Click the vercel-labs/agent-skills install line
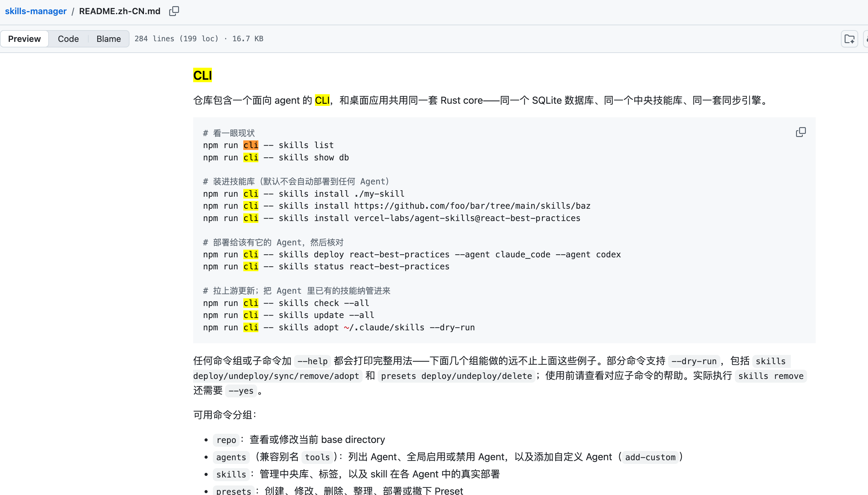The image size is (868, 495). tap(392, 218)
